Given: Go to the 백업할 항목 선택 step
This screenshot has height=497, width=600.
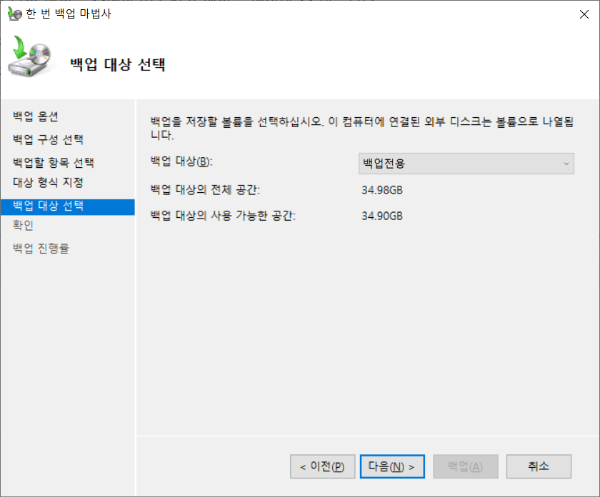Looking at the screenshot, I should coord(53,163).
